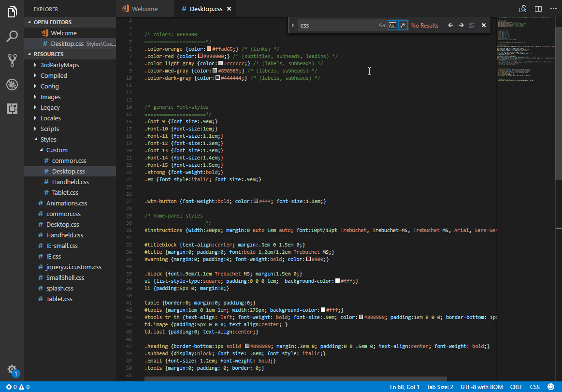Toggle Replace mode arrow in find widget
Screen dimensions: 562x392
[x=293, y=25]
